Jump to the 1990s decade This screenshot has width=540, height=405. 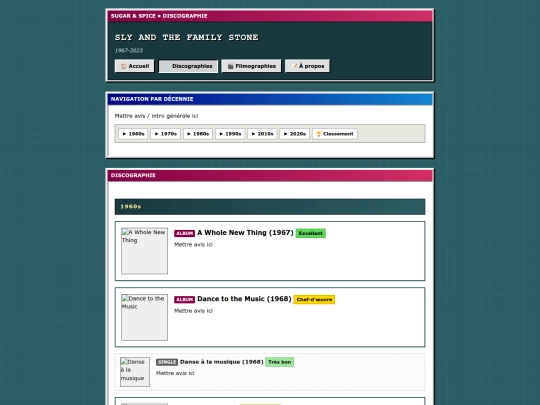[230, 134]
